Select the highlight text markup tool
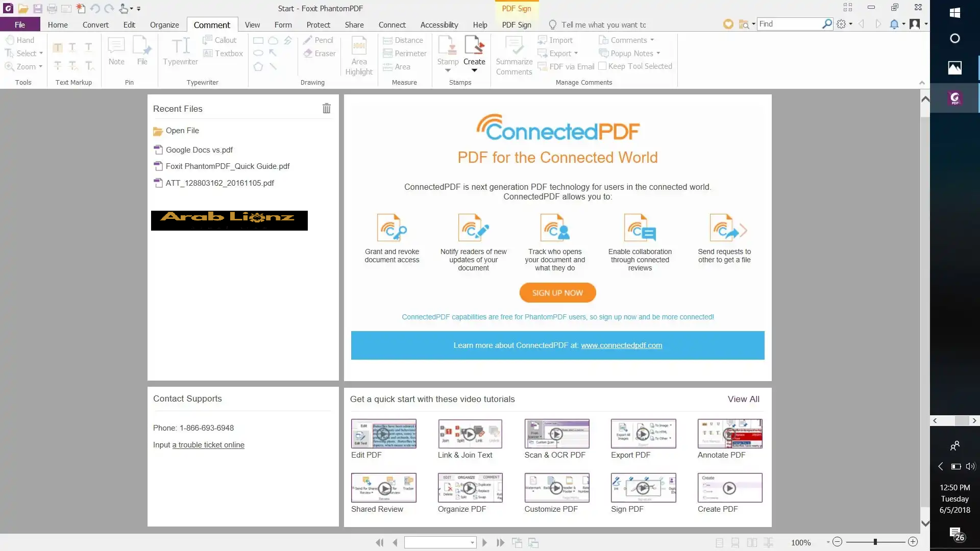The height and width of the screenshot is (551, 980). pyautogui.click(x=58, y=47)
